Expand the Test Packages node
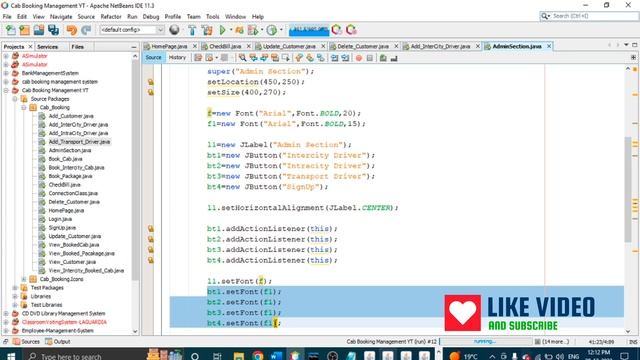The image size is (640, 360). point(15,288)
